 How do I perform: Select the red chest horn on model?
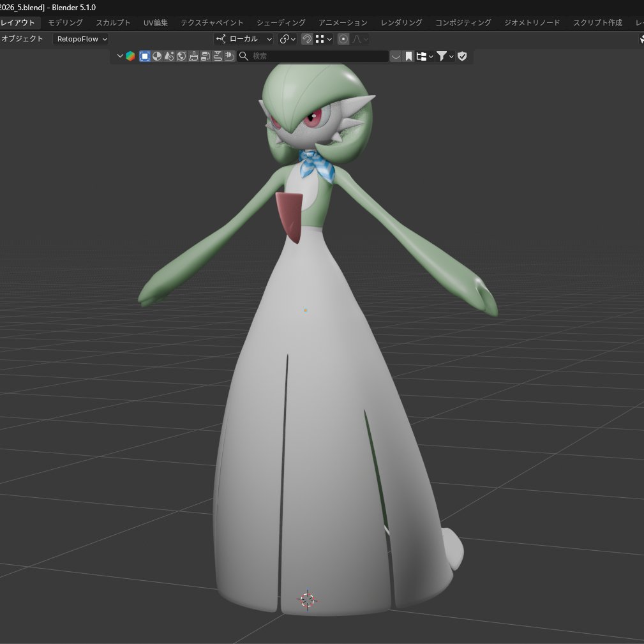coord(290,216)
